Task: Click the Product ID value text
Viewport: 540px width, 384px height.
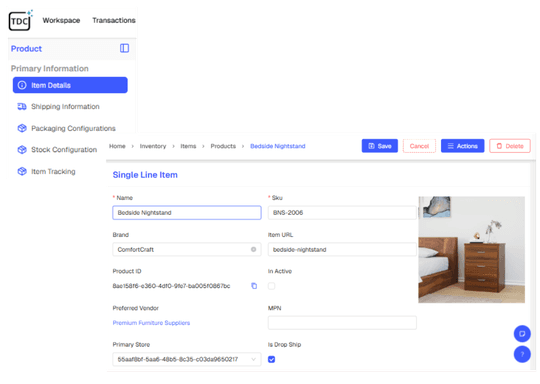Action: coord(171,286)
